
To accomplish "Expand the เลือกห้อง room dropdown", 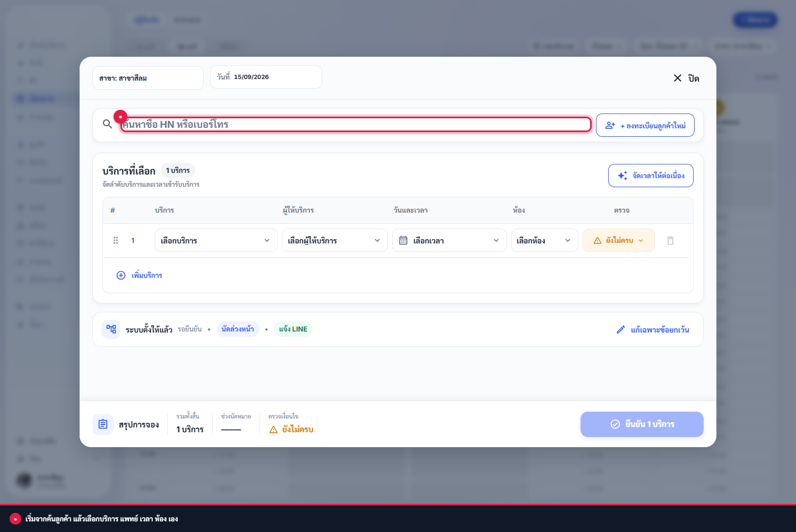I will [544, 240].
